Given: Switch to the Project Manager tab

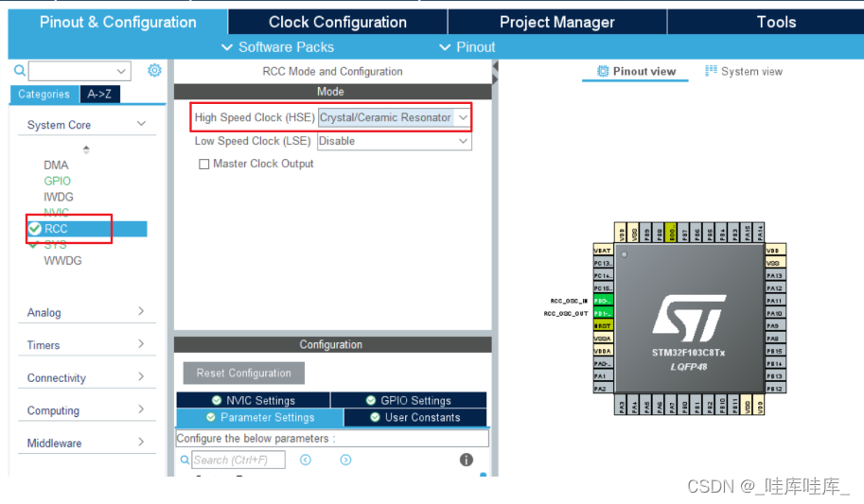Looking at the screenshot, I should 557,22.
